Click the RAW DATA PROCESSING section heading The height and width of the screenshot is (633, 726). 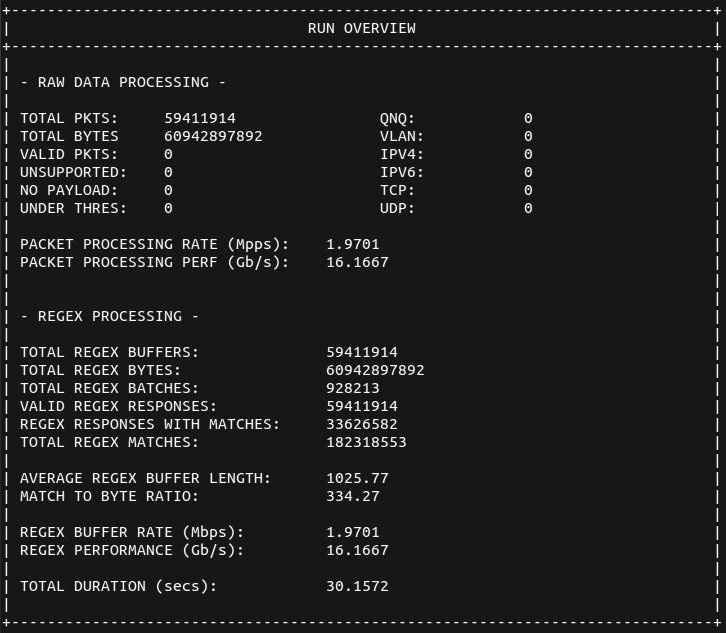pos(123,82)
